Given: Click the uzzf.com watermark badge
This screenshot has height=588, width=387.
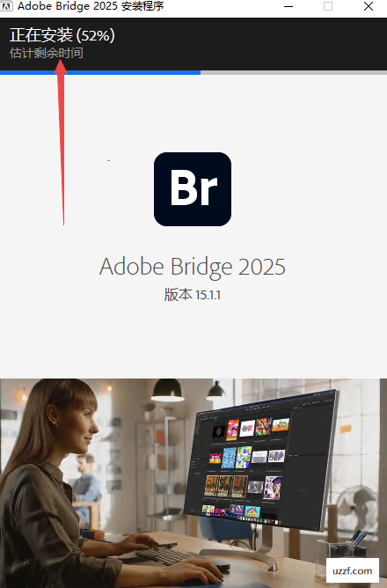Looking at the screenshot, I should pos(352,570).
